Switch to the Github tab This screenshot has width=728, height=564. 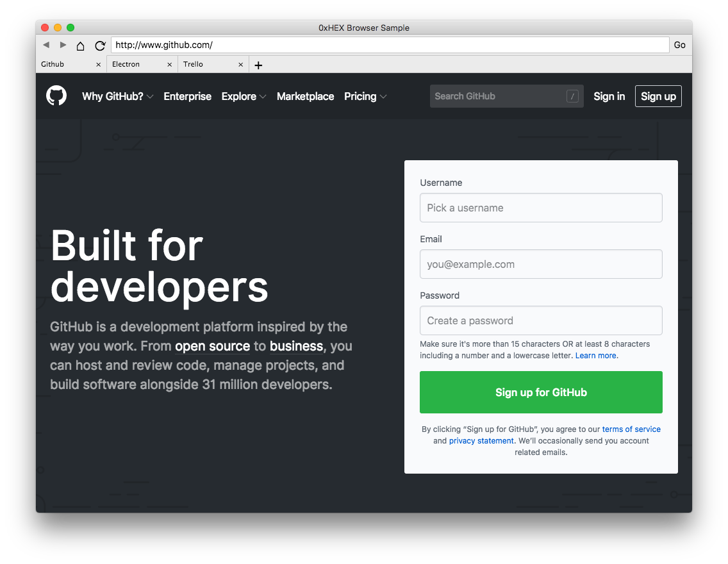point(71,65)
